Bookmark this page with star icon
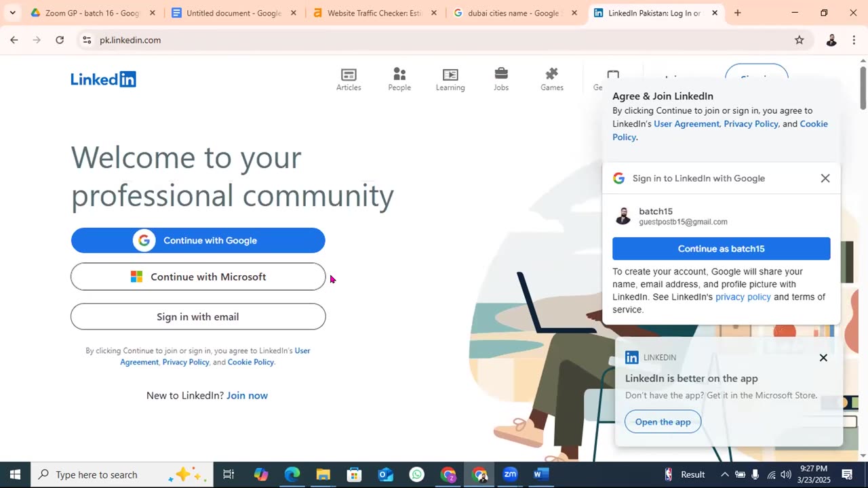This screenshot has width=868, height=488. [800, 40]
